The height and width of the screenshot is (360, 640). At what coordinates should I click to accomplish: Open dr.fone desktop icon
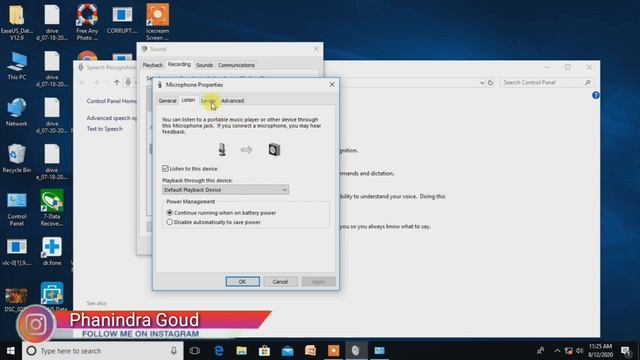(x=52, y=251)
